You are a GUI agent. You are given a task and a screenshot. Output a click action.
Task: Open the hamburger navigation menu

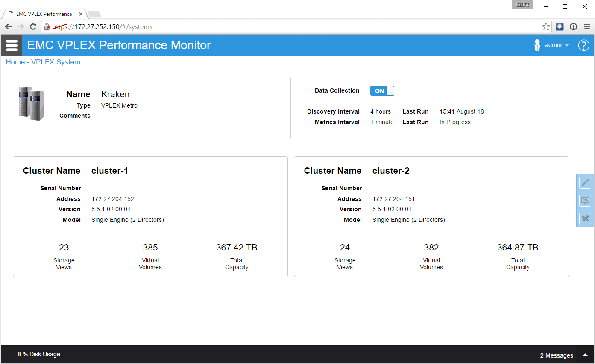pos(12,45)
